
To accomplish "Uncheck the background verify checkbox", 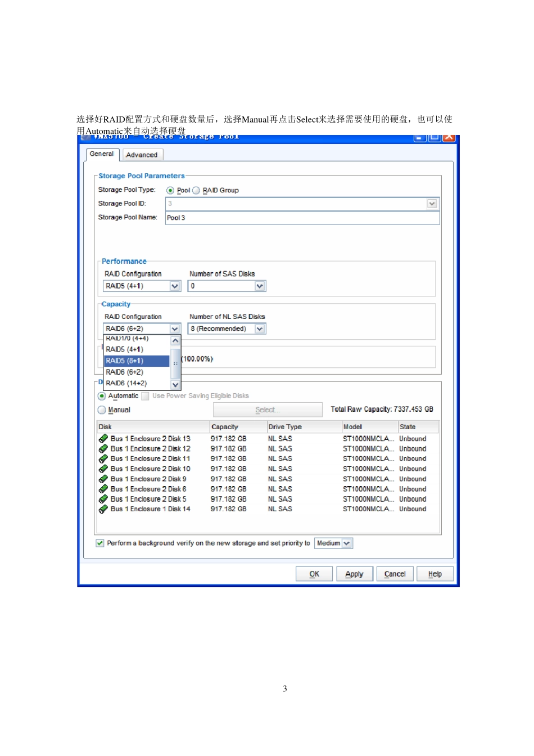I will coord(100,543).
